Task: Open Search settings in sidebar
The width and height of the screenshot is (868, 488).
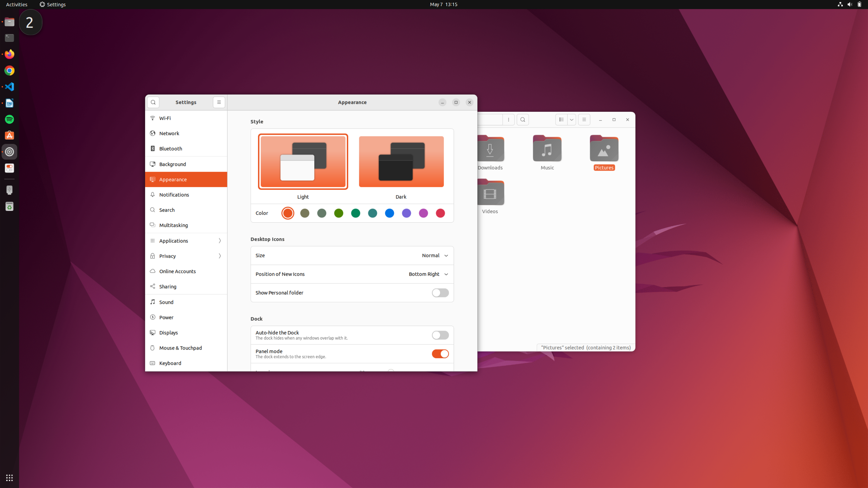Action: 186,210
